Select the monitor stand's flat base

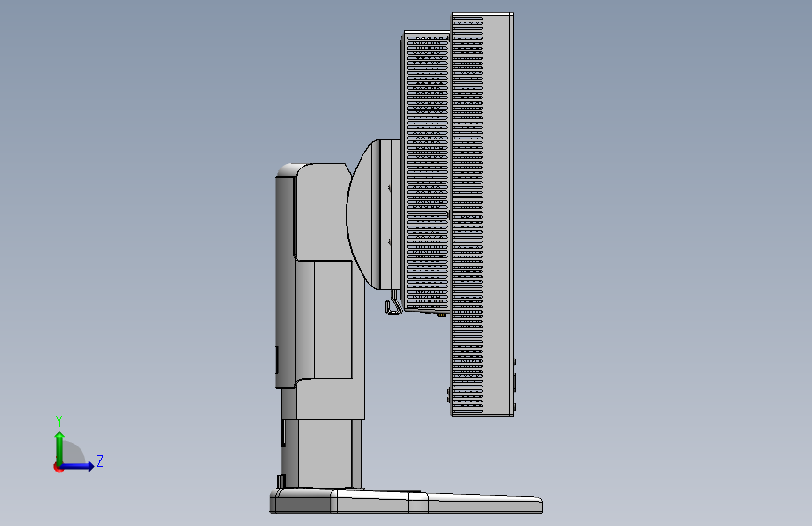(x=406, y=501)
